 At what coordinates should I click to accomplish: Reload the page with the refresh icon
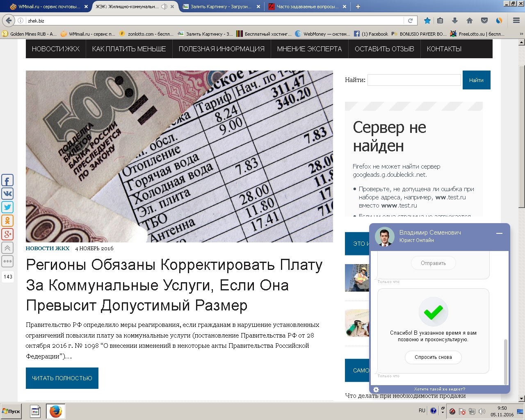pyautogui.click(x=410, y=21)
